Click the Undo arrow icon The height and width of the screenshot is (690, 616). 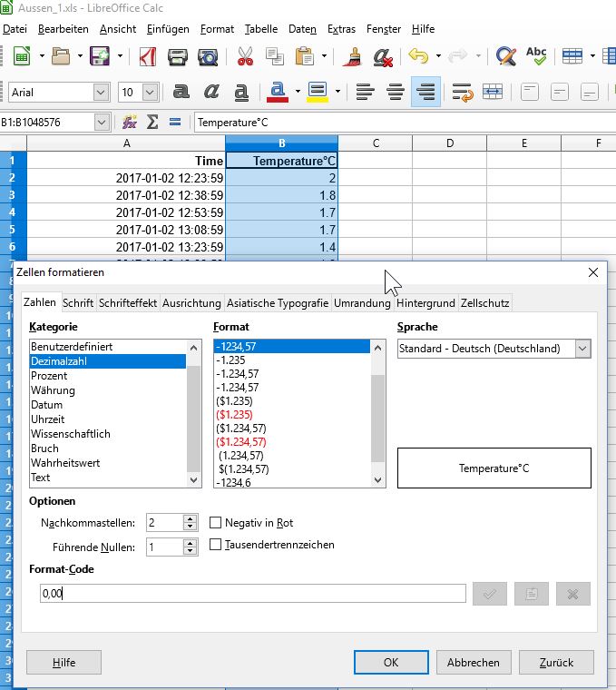[x=418, y=56]
